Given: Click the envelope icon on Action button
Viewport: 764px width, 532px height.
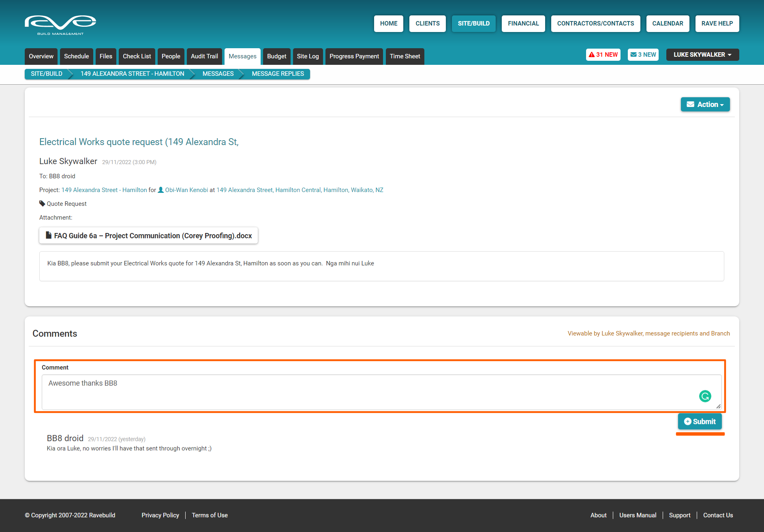Looking at the screenshot, I should pyautogui.click(x=691, y=104).
